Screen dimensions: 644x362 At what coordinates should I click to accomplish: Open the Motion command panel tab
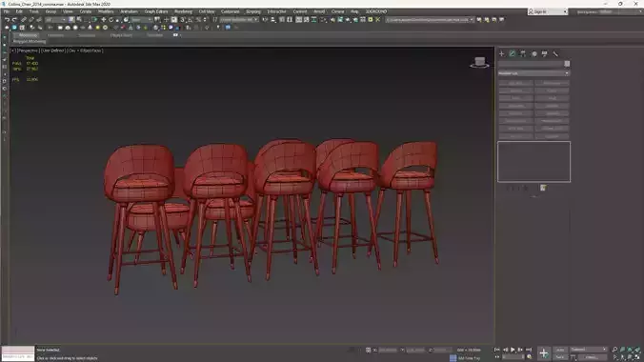533,54
